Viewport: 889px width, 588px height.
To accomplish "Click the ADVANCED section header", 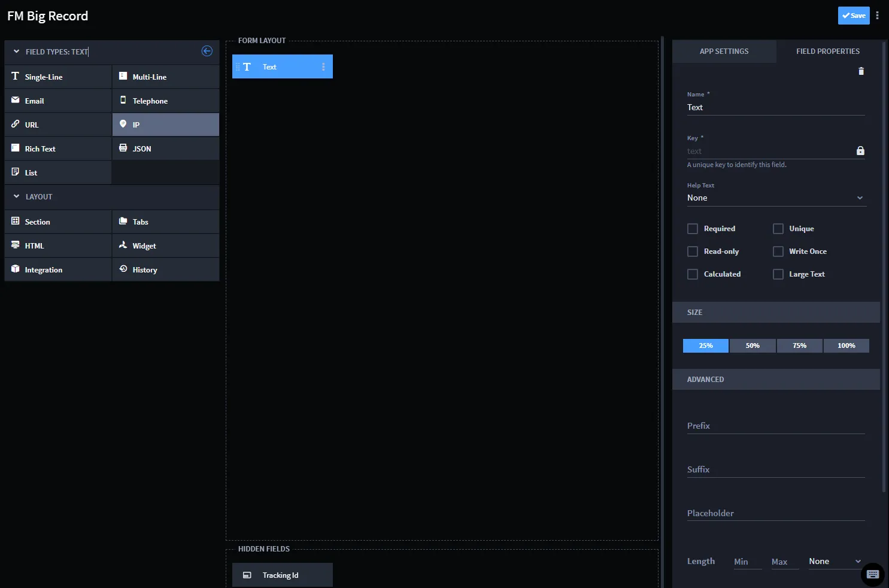I will point(776,380).
